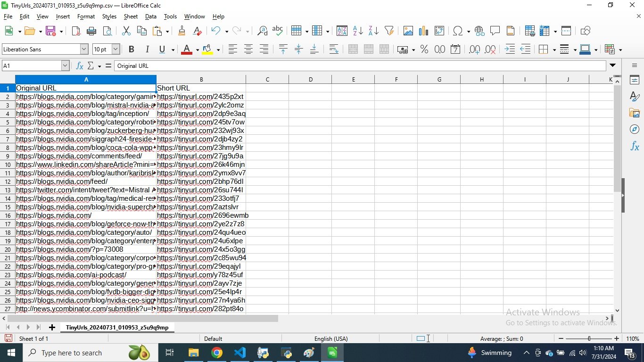Select column B header
The width and height of the screenshot is (644, 362).
(201, 80)
